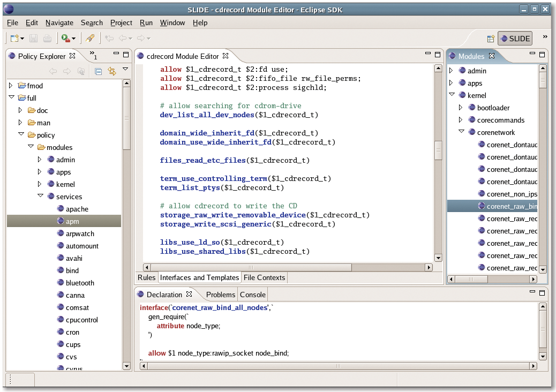Click Policy Explorer's Forward arrow icon
Image resolution: width=556 pixels, height=392 pixels.
tap(66, 71)
